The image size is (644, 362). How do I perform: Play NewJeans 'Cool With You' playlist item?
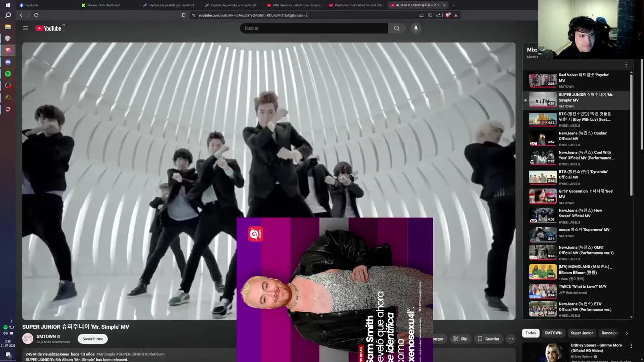pos(577,158)
